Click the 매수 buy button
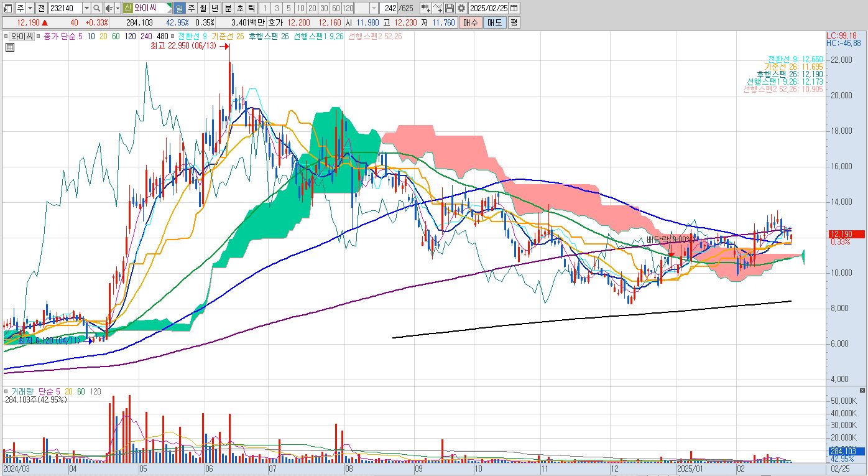The height and width of the screenshot is (476, 868). (471, 22)
